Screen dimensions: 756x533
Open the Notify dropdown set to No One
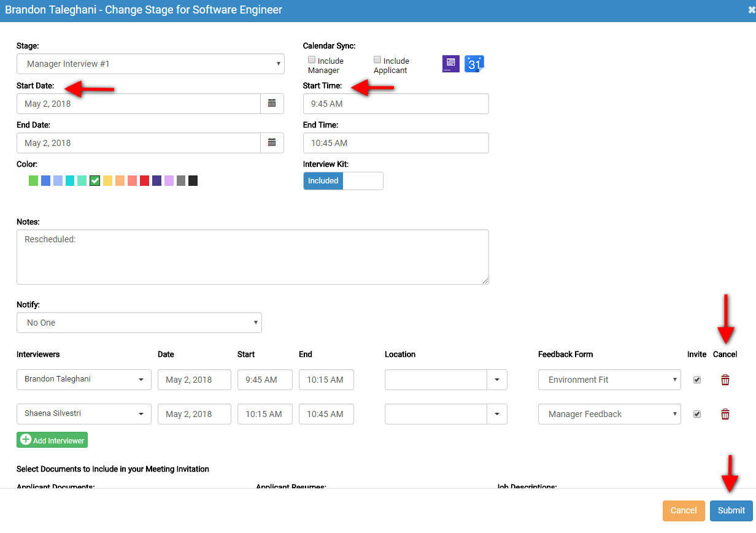(x=139, y=323)
